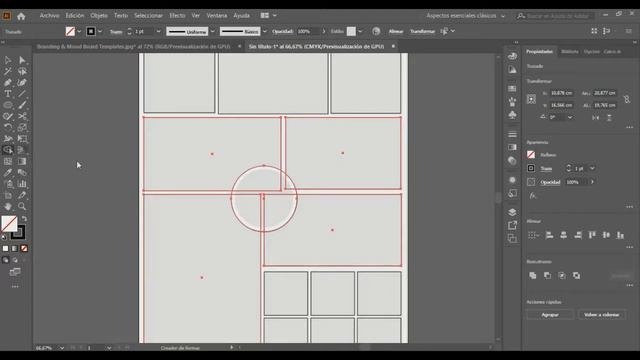Click the Home icon in the top bar
Image resolution: width=640 pixels, height=360 pixels.
pos(21,16)
